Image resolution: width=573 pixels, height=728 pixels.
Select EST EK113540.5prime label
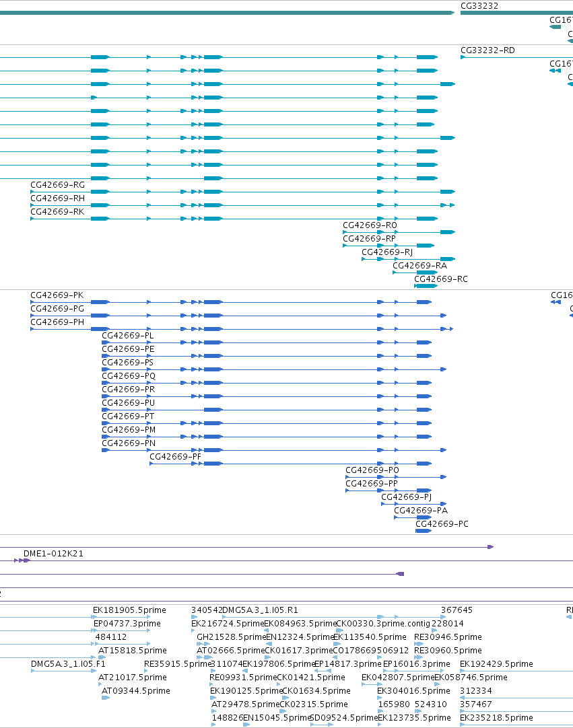370,637
